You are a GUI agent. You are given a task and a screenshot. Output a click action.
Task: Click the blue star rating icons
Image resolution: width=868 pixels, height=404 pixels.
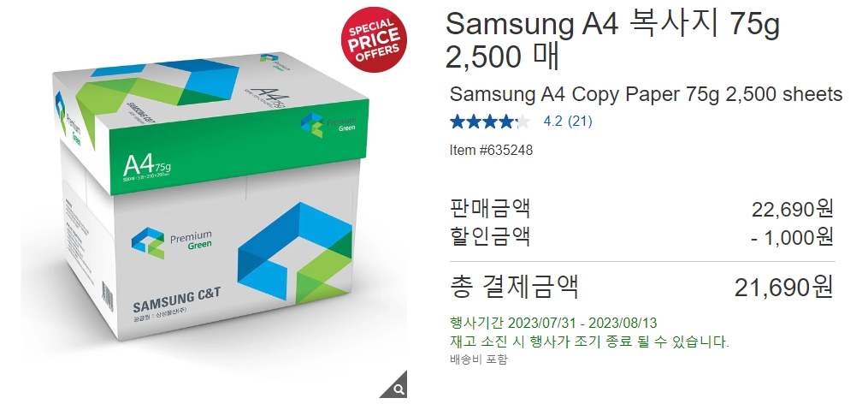point(490,122)
